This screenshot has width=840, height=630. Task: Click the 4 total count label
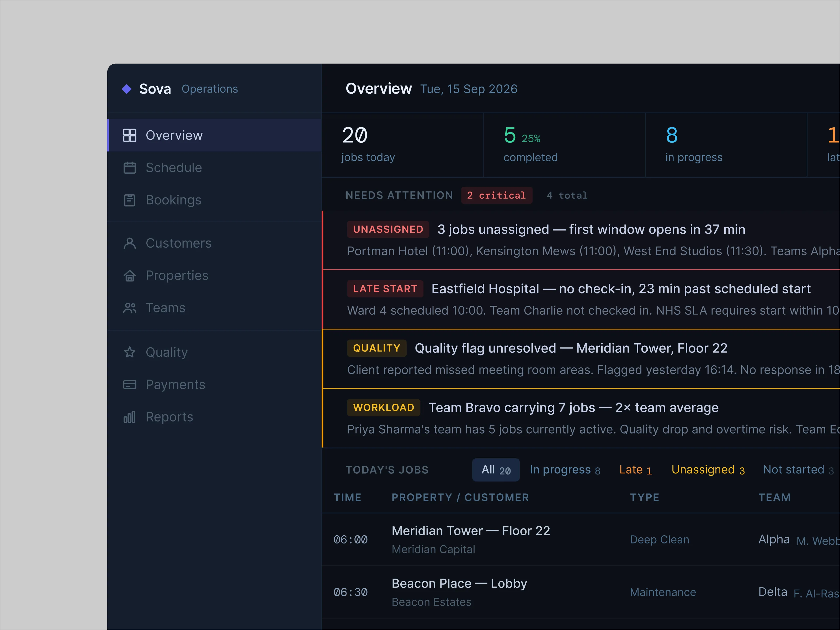tap(567, 196)
